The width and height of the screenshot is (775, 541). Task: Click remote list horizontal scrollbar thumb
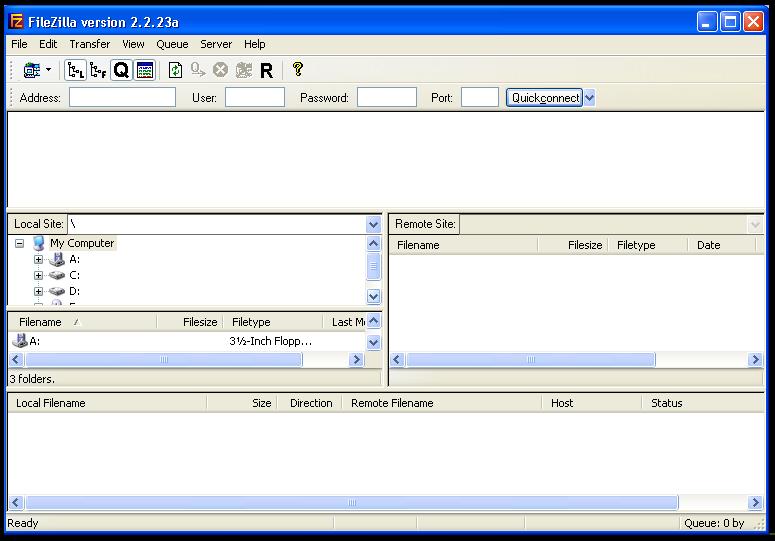[531, 360]
